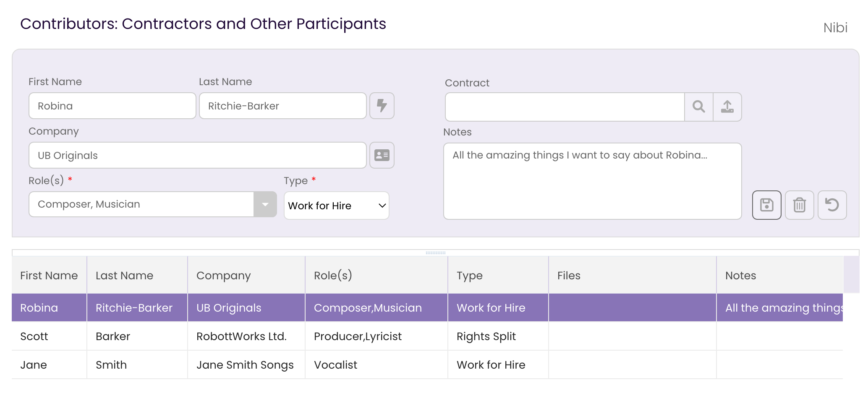The image size is (868, 398).
Task: Click the Producer,Lyricist cell
Action: 376,336
